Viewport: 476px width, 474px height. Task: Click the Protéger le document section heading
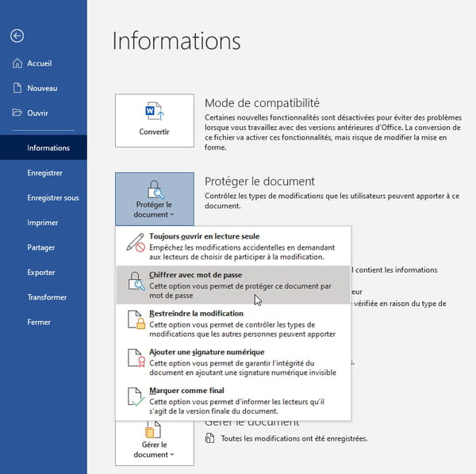click(259, 182)
